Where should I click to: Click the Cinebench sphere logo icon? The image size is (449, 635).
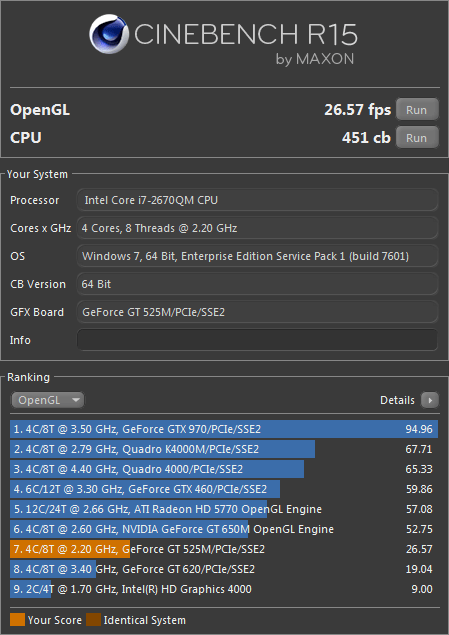109,34
